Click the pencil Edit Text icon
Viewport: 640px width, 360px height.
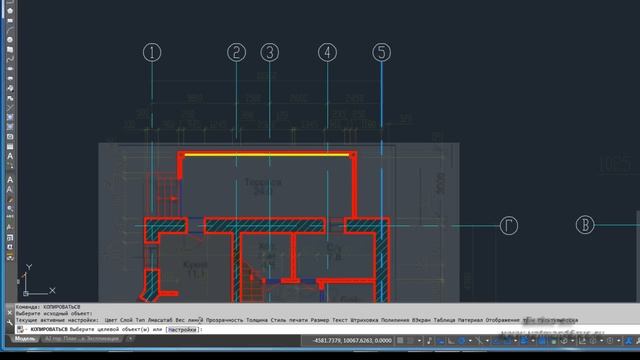click(x=10, y=200)
